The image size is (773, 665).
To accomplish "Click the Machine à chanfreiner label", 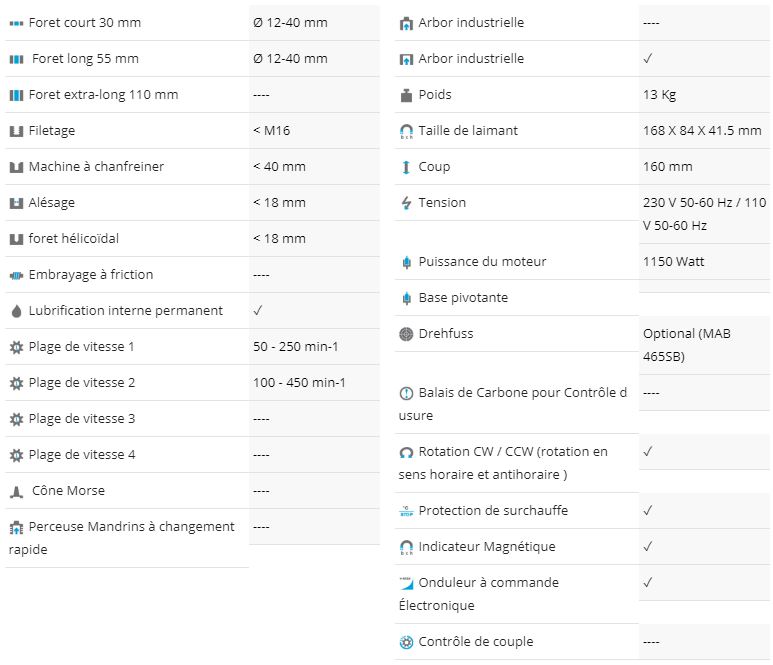I will pyautogui.click(x=96, y=167).
